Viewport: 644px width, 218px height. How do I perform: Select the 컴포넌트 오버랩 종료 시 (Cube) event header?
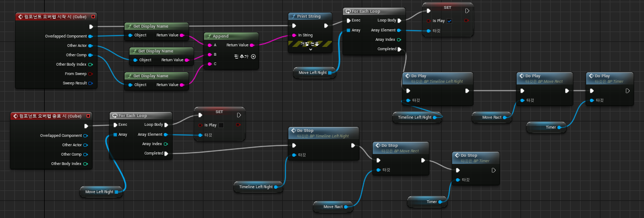pyautogui.click(x=51, y=115)
